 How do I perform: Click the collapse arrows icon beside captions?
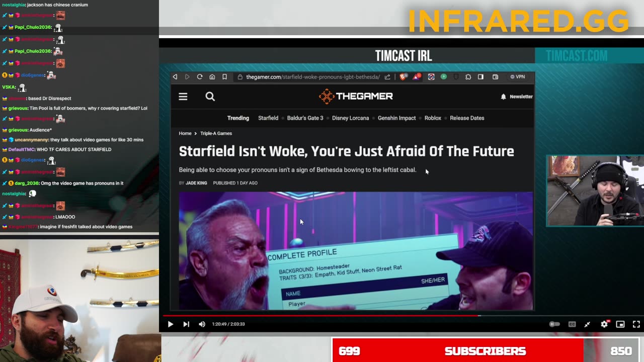click(587, 324)
